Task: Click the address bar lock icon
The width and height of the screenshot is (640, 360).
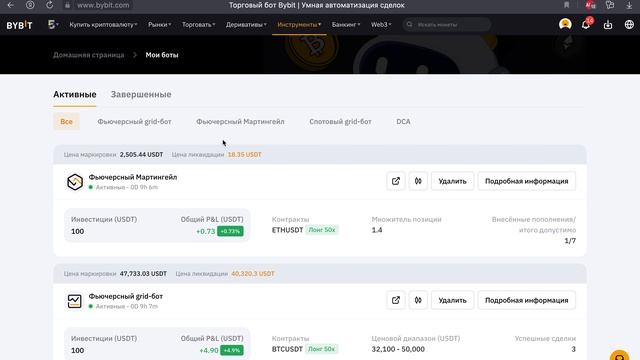Action: coord(68,5)
